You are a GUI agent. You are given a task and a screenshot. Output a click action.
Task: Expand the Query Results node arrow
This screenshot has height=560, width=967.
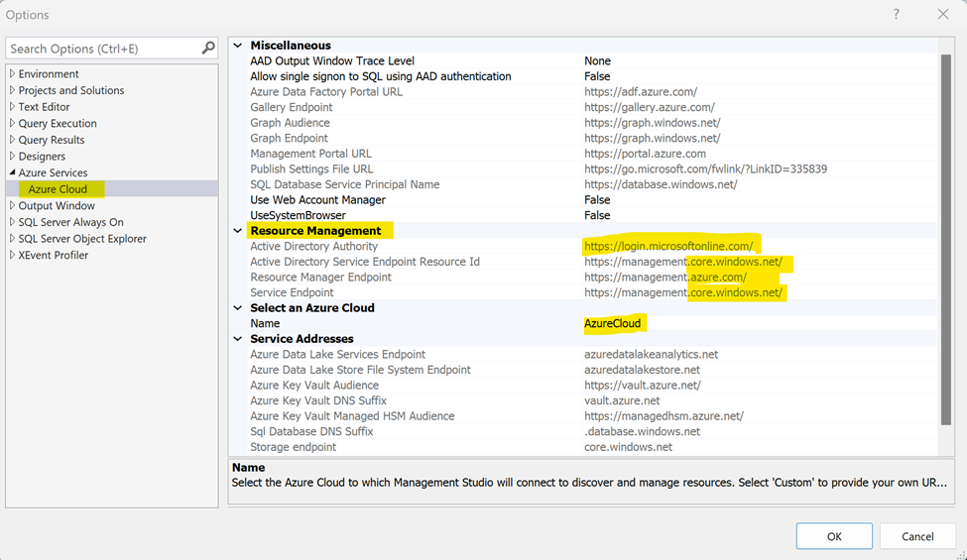[12, 139]
